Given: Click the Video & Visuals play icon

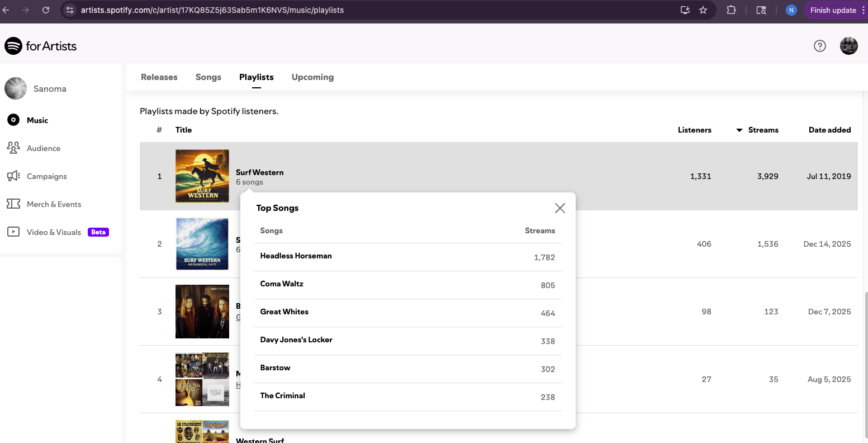Looking at the screenshot, I should [x=13, y=232].
